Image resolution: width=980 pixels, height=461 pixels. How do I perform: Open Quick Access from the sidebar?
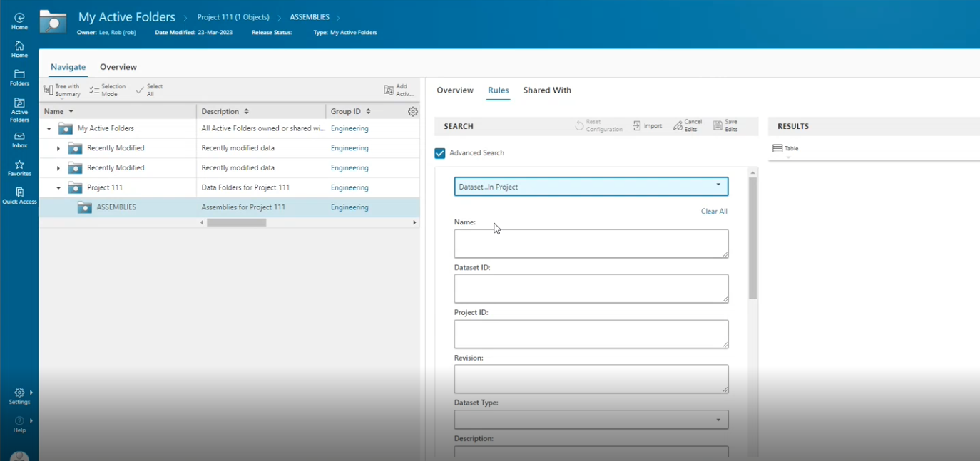19,195
